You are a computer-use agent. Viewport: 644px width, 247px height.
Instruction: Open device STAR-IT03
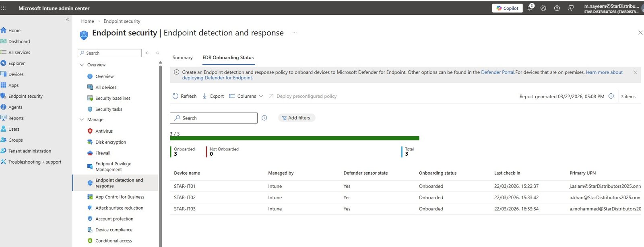tap(185, 209)
